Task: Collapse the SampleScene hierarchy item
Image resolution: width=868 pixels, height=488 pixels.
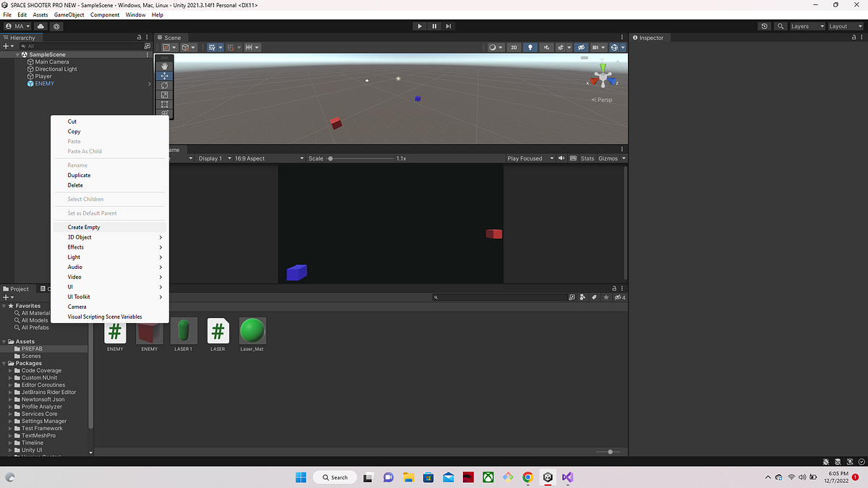Action: click(16, 54)
